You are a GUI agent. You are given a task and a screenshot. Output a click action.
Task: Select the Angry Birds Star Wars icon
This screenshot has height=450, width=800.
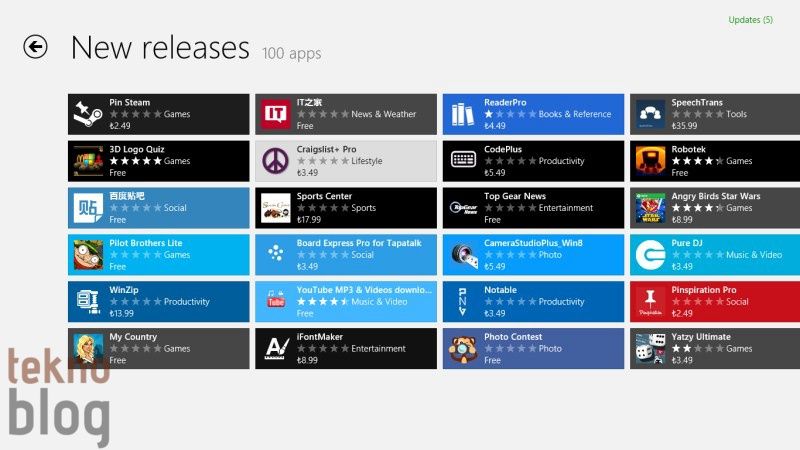[650, 208]
